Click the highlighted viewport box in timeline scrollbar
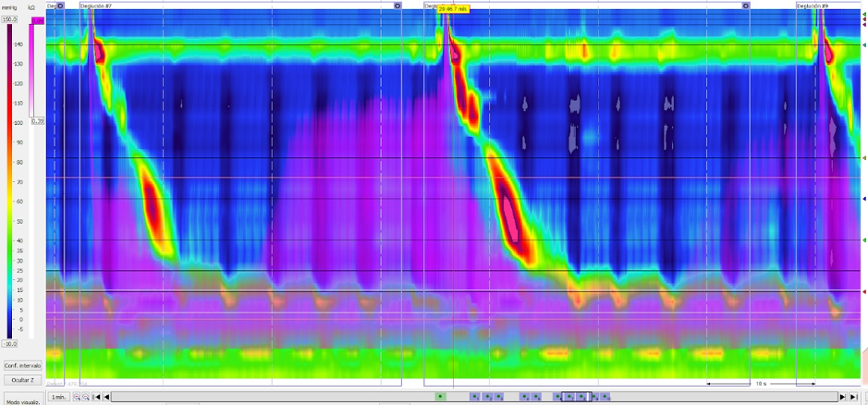 (x=575, y=397)
